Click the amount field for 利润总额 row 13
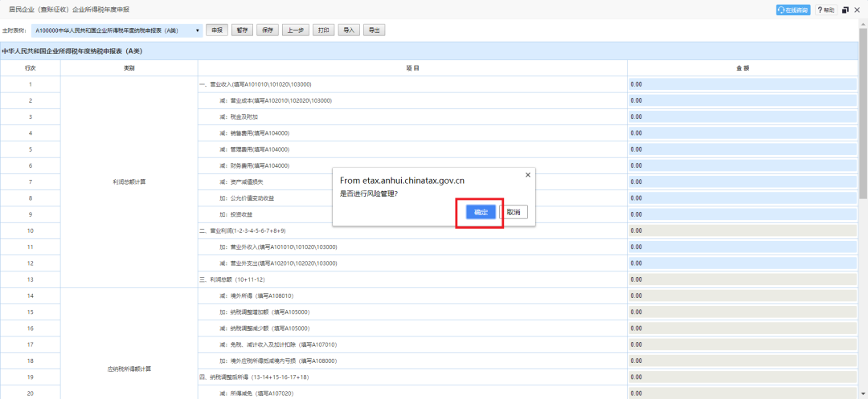This screenshot has height=399, width=868. click(743, 279)
